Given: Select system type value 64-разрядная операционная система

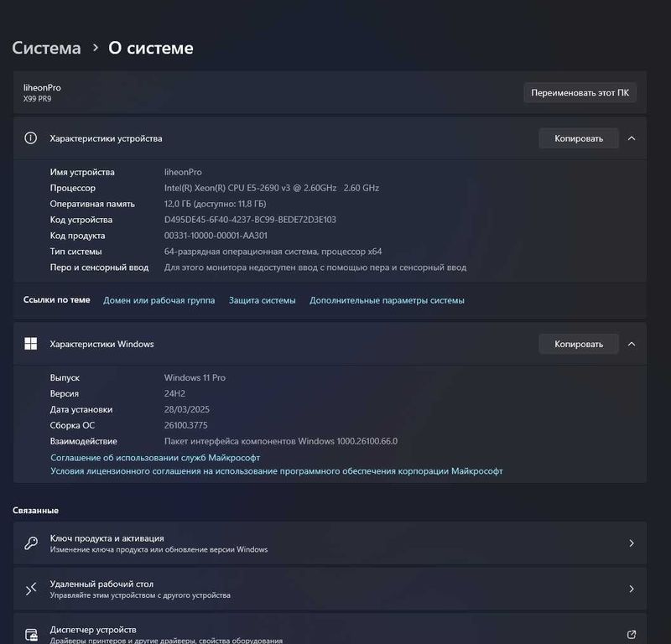Looking at the screenshot, I should click(273, 252).
